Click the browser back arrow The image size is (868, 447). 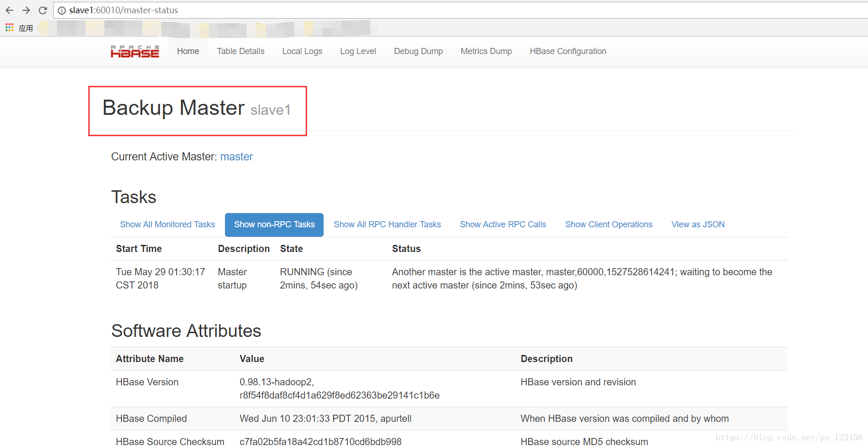[9, 10]
